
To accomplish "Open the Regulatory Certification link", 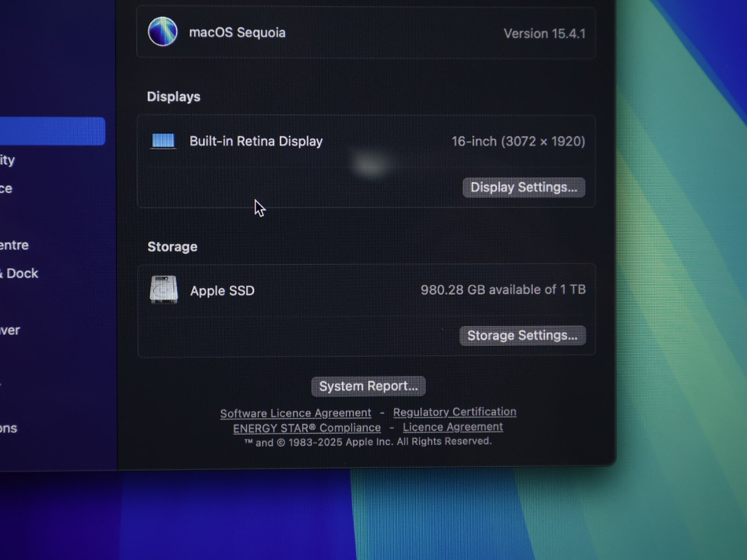I will coord(455,412).
